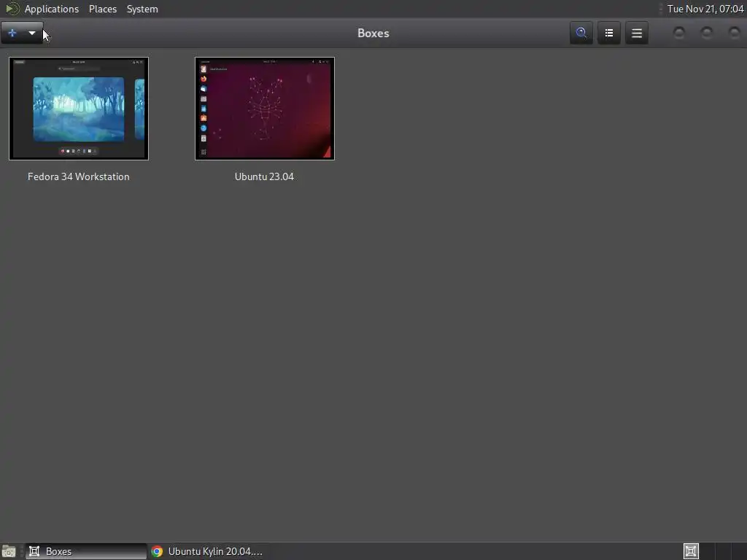Click the Boxes taskbar button
The height and width of the screenshot is (560, 747).
[x=86, y=551]
